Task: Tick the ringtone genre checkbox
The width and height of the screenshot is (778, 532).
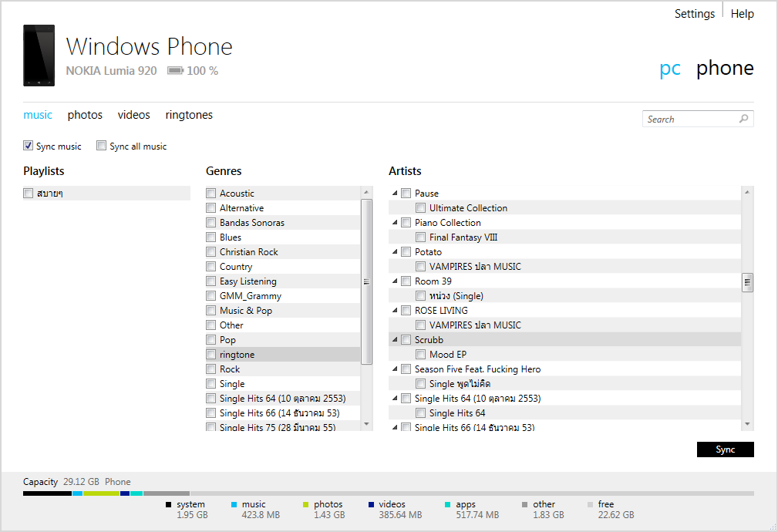Action: (x=210, y=355)
